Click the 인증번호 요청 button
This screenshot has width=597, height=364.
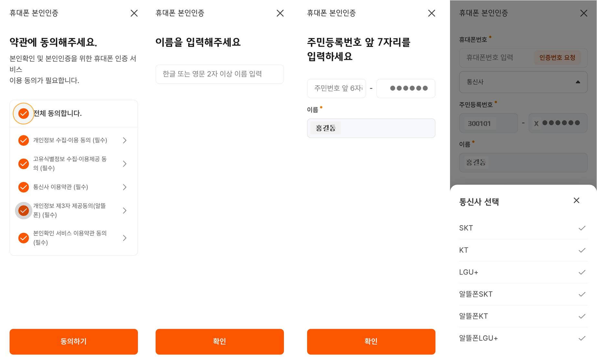(557, 57)
